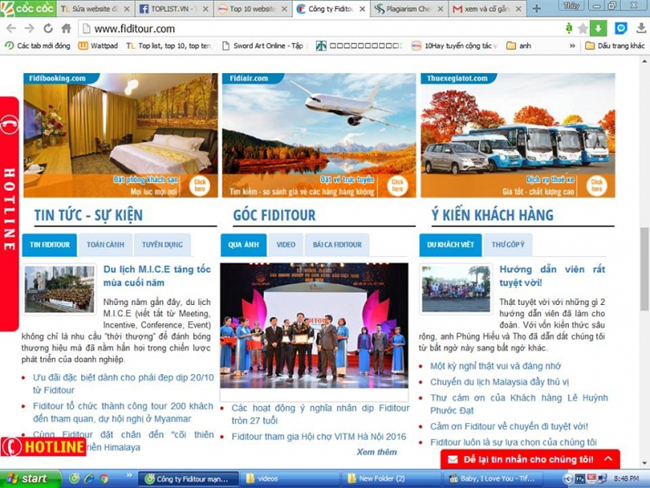This screenshot has width=650, height=488.
Task: Close the Công ty Fiditour tab
Action: pyautogui.click(x=362, y=9)
